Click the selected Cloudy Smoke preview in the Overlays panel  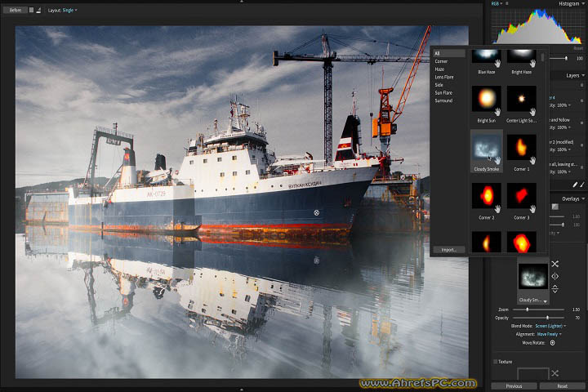tap(532, 276)
